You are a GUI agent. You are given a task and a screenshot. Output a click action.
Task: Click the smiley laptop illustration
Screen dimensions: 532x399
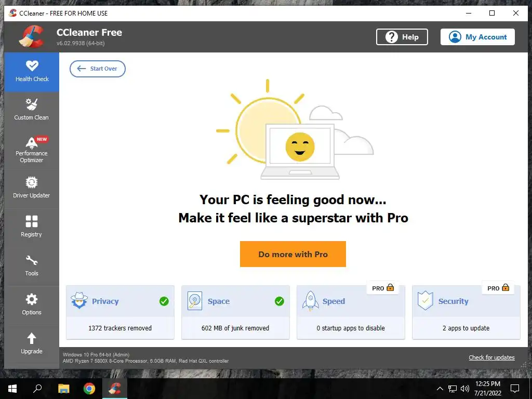300,151
